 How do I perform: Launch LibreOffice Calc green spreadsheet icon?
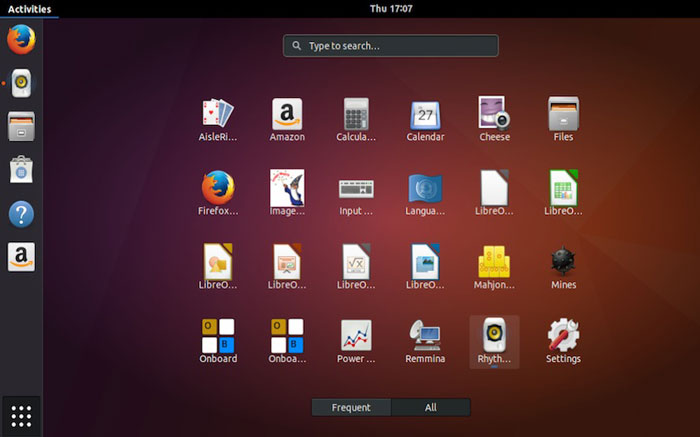point(563,193)
